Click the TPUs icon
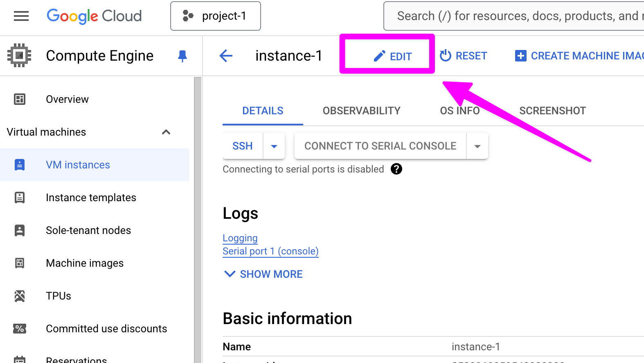The width and height of the screenshot is (644, 363). [20, 296]
